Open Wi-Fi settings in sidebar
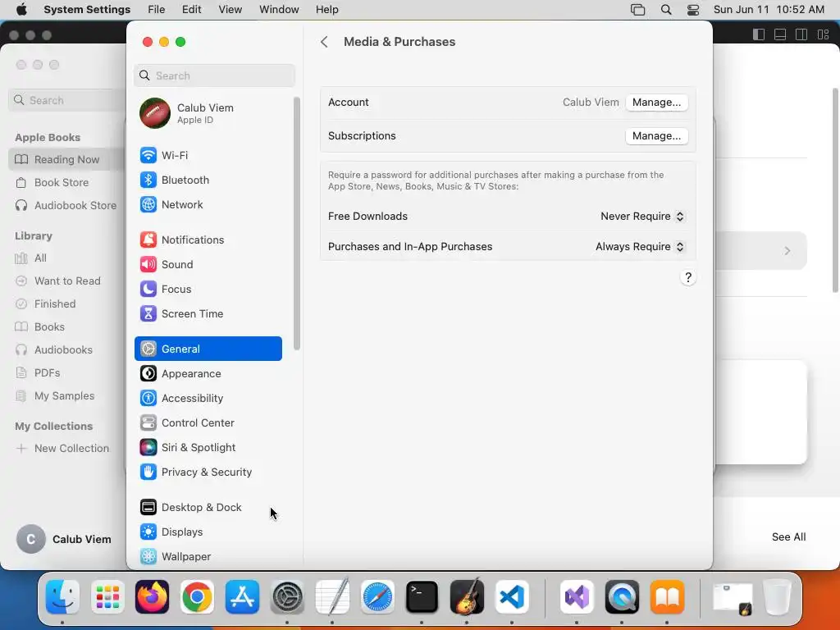Image resolution: width=840 pixels, height=630 pixels. coord(208,155)
